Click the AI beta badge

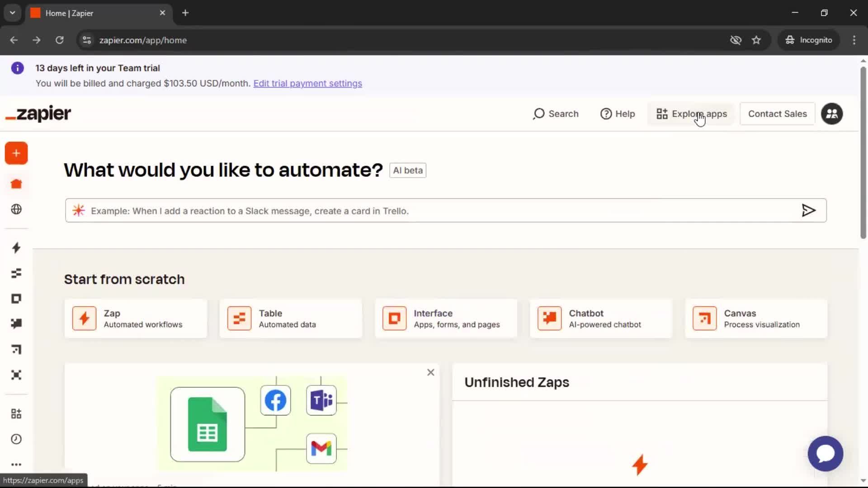pyautogui.click(x=408, y=170)
